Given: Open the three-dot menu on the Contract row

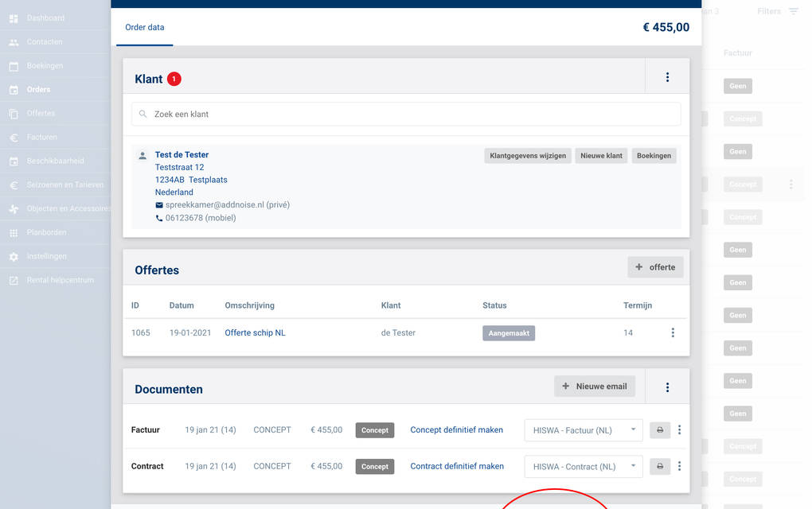Looking at the screenshot, I should click(679, 467).
